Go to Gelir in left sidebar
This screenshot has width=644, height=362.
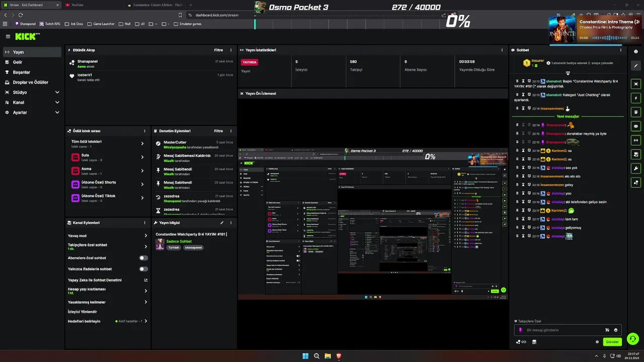point(32,62)
